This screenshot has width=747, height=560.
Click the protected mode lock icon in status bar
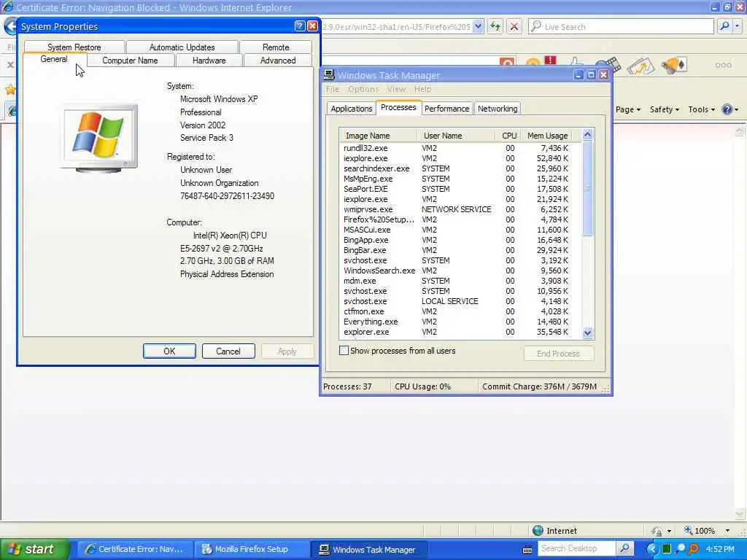[x=657, y=531]
